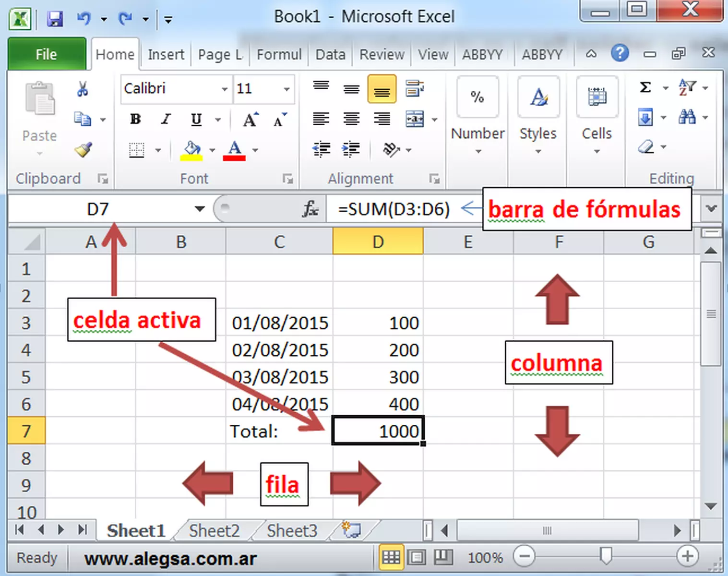
Task: Apply bold formatting with the B icon
Action: tap(135, 120)
